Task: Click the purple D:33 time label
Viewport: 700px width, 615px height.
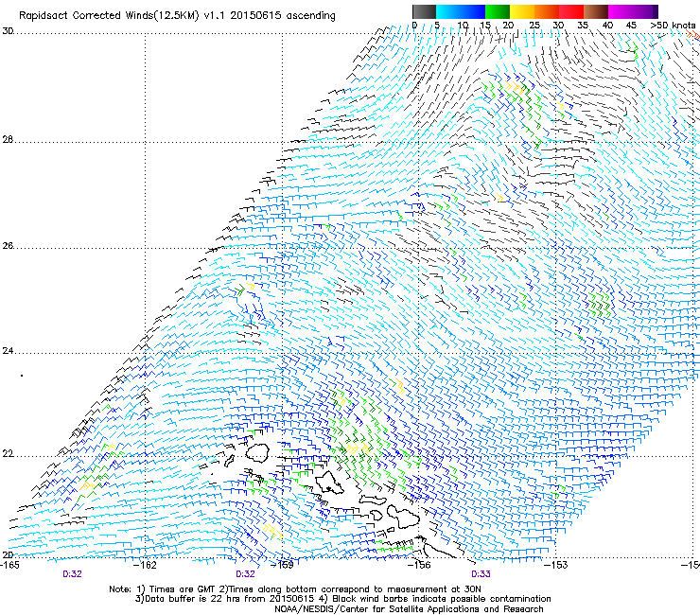Action: 481,574
